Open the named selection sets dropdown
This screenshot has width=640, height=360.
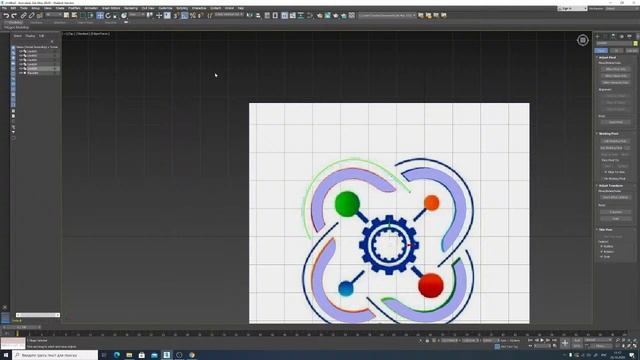pos(229,15)
